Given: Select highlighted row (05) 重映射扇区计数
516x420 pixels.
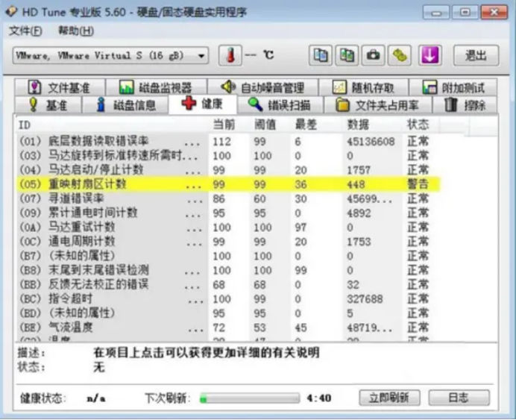Looking at the screenshot, I should point(227,184).
